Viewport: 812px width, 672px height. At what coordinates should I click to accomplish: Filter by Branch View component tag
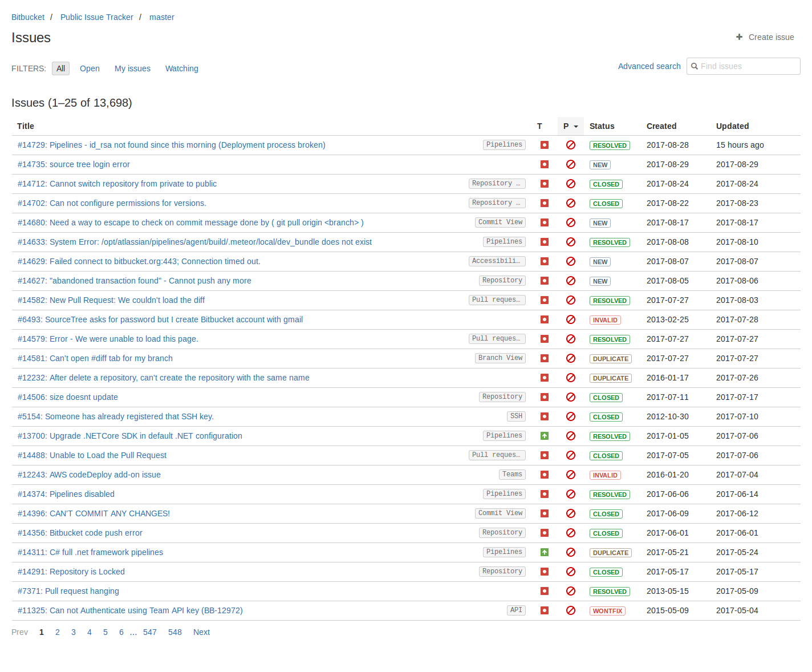click(500, 358)
